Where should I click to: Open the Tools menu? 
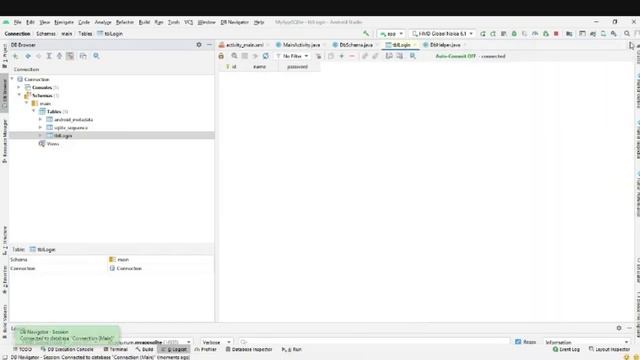[x=173, y=22]
